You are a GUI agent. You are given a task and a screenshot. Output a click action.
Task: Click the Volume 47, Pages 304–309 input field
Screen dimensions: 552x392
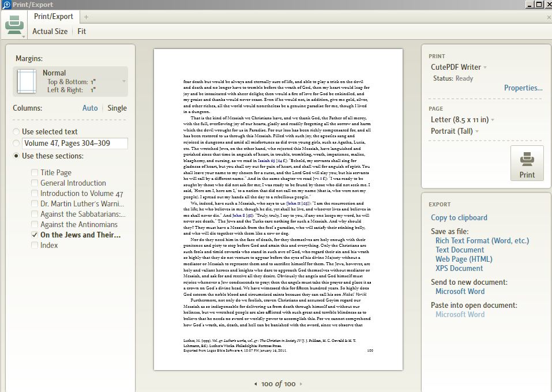[x=75, y=143]
